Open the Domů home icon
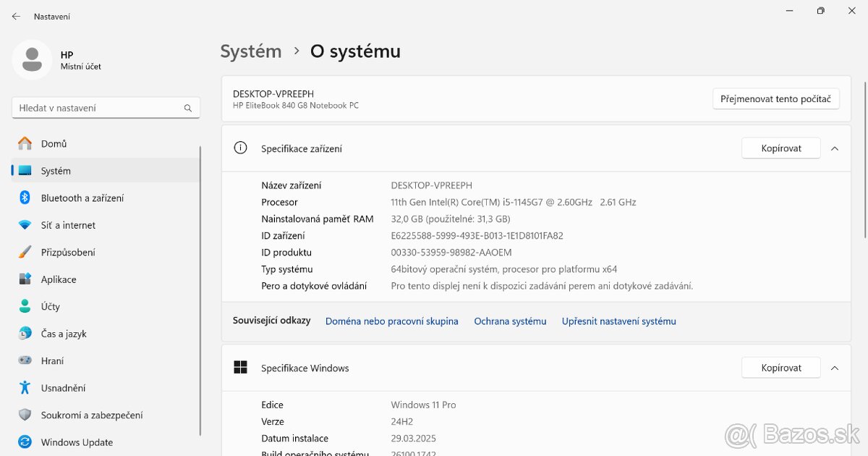 pyautogui.click(x=25, y=143)
